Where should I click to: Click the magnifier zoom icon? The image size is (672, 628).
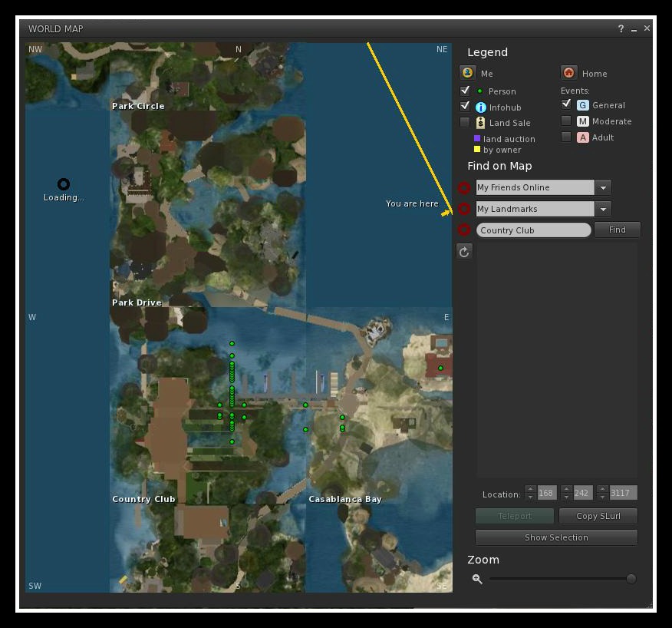477,579
